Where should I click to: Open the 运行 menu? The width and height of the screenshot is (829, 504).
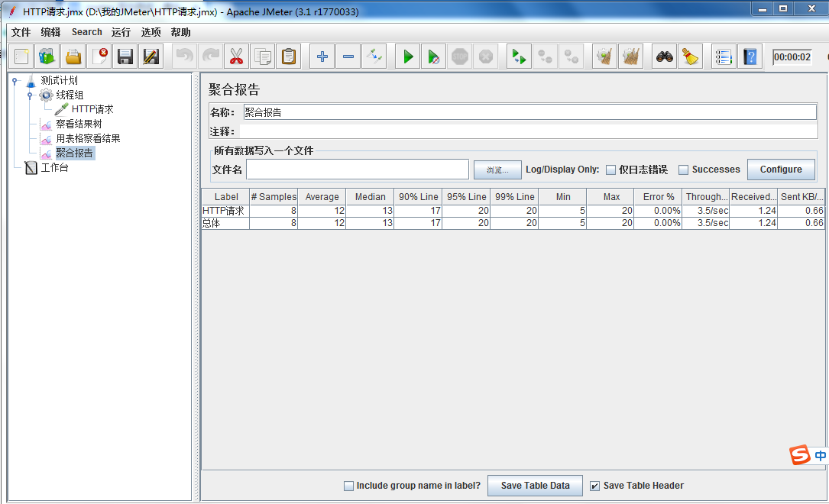click(121, 32)
